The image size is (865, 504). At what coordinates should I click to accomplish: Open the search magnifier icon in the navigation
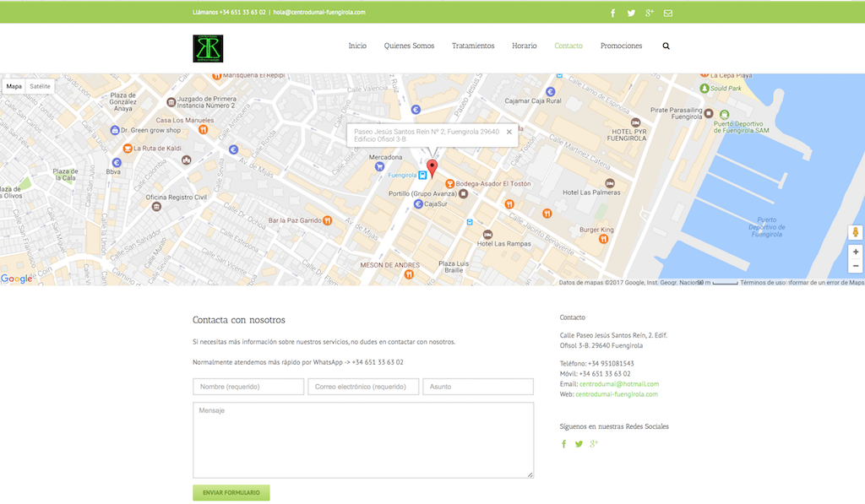click(666, 46)
